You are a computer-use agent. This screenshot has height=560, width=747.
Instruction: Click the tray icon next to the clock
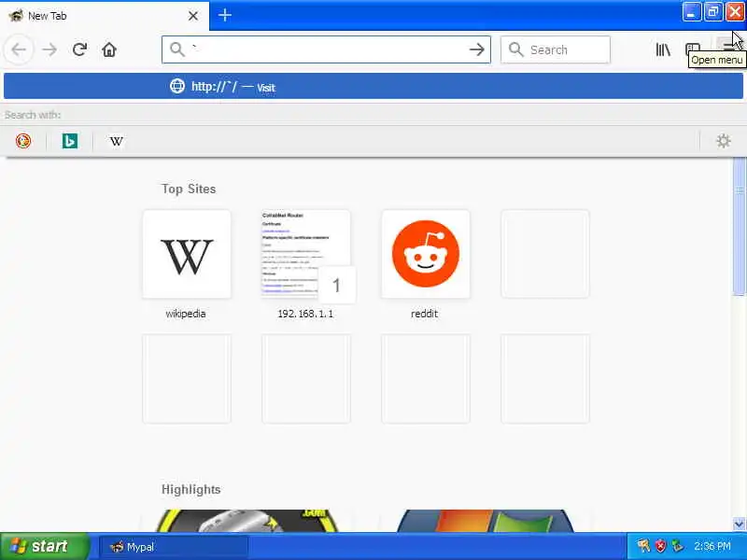click(678, 546)
